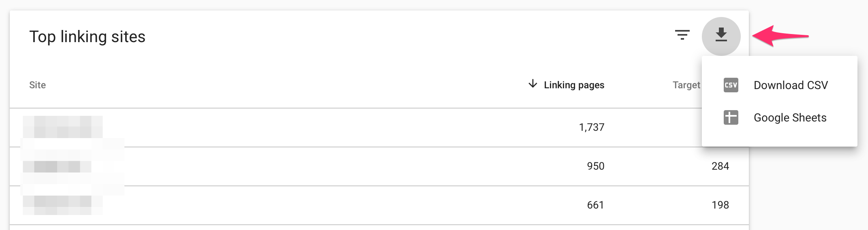Open the filter rows icon
The width and height of the screenshot is (868, 230).
tap(682, 35)
